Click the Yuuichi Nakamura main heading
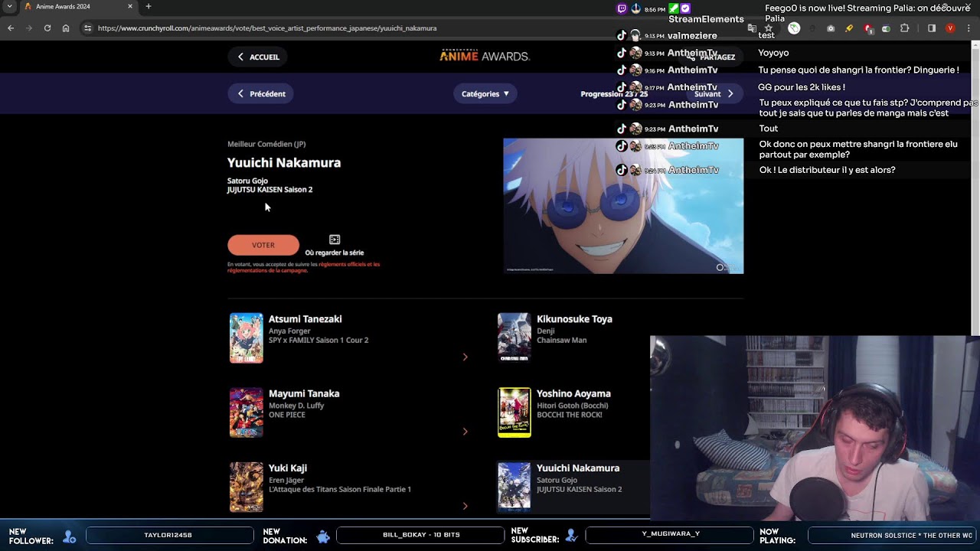 [284, 162]
